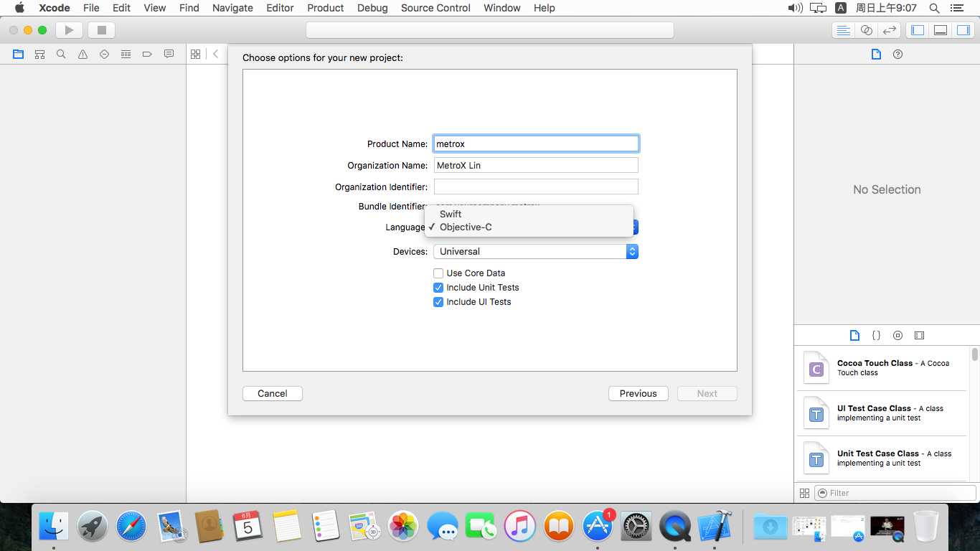Open the Navigate menu
The width and height of the screenshot is (980, 551).
232,8
